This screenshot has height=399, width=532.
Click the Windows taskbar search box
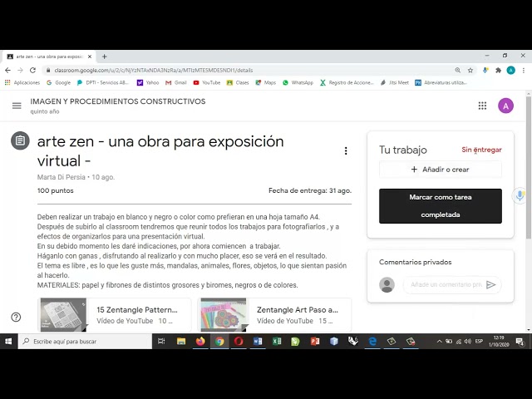(85, 342)
